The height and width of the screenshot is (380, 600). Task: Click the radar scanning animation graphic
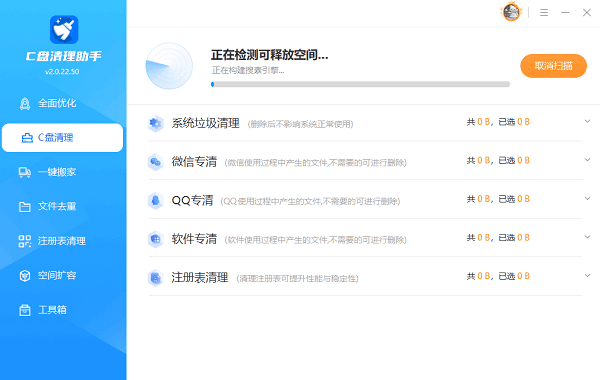(169, 66)
